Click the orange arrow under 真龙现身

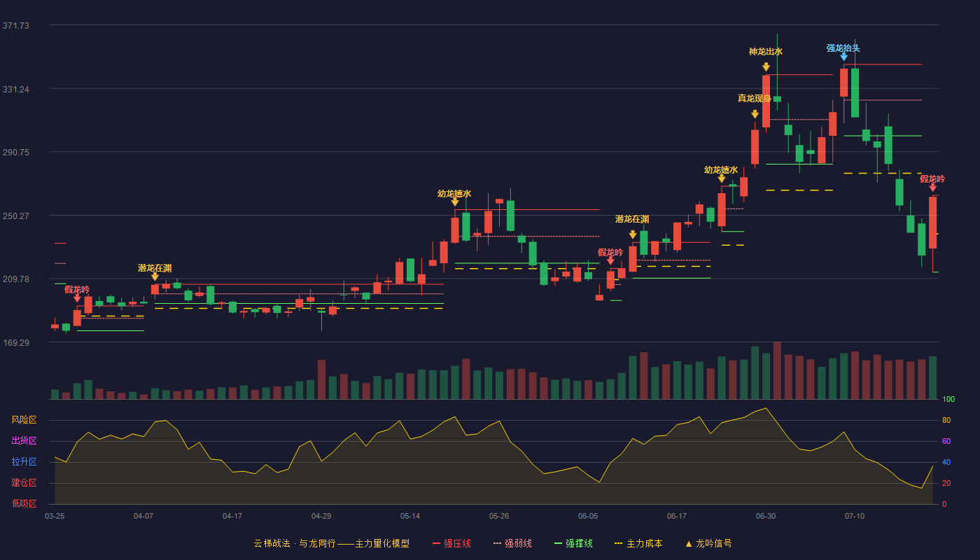pyautogui.click(x=755, y=114)
